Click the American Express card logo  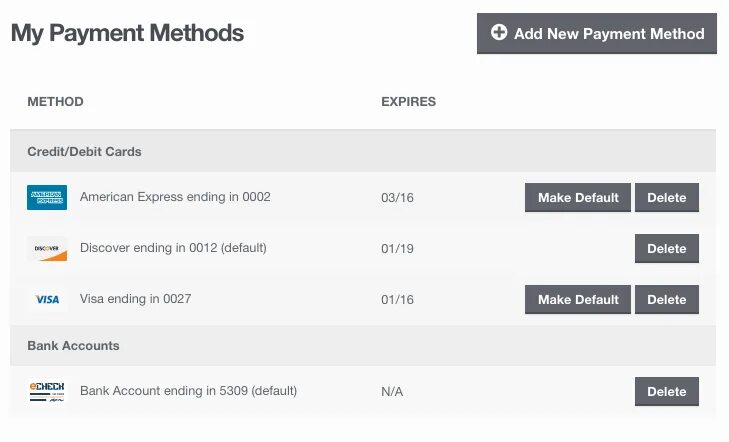coord(47,198)
